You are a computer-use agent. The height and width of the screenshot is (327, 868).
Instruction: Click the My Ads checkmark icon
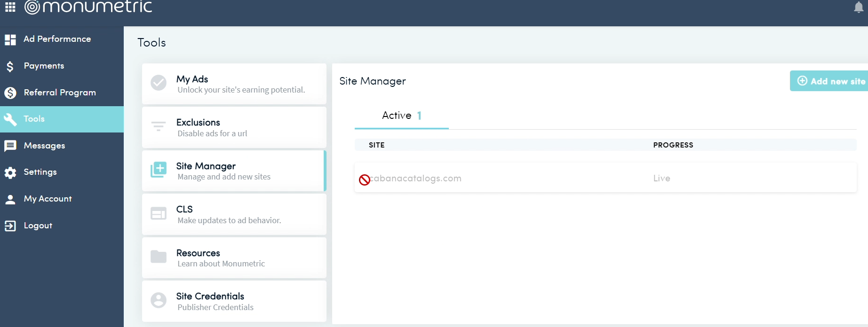click(x=159, y=83)
